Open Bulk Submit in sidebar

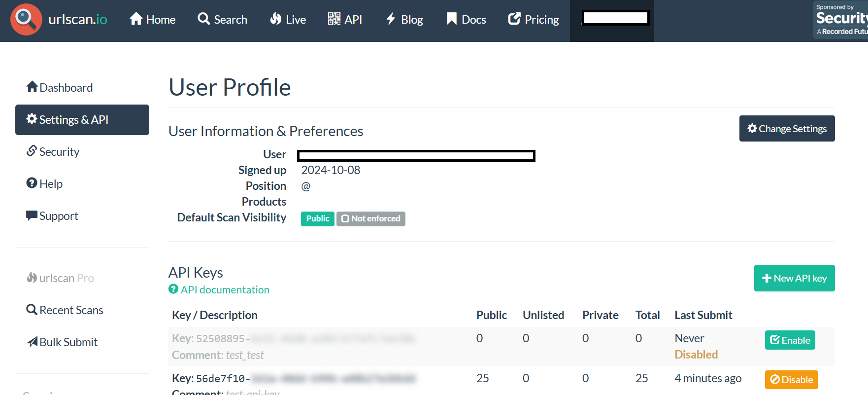pos(62,342)
